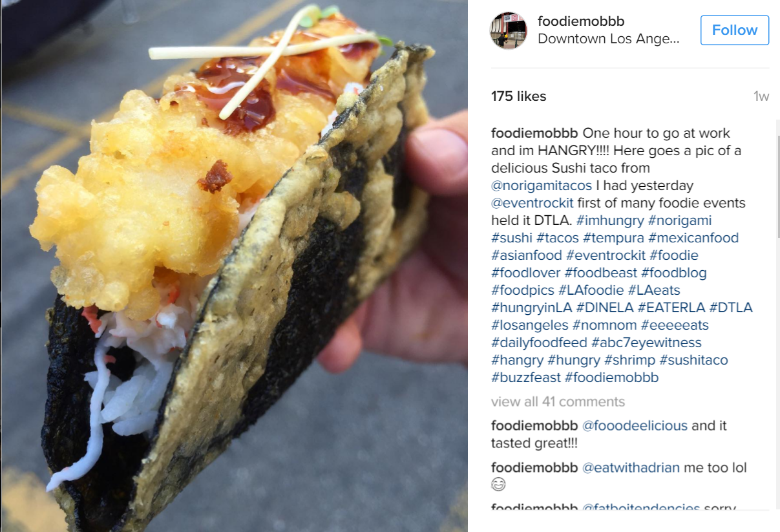Follow the foodiemobbb account
Image resolution: width=780 pixels, height=532 pixels.
tap(735, 30)
